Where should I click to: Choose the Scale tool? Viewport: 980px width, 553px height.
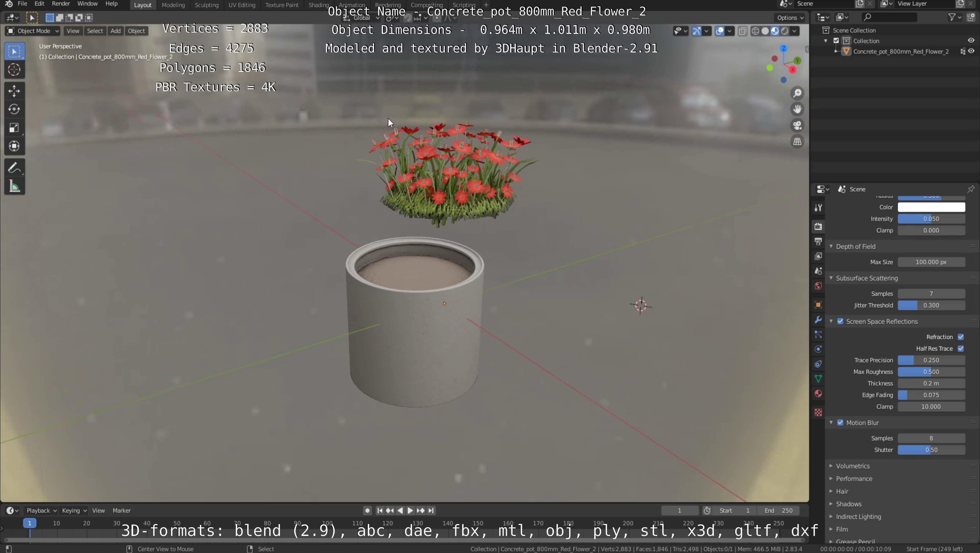(14, 127)
